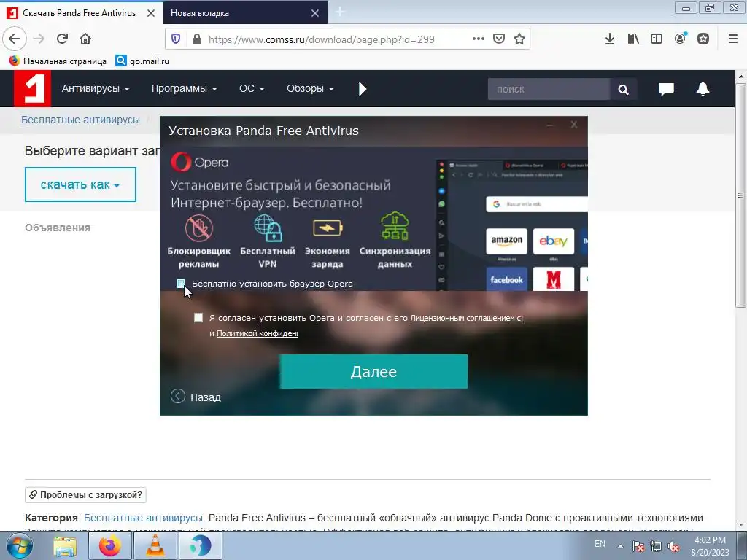Save page to Pocket icon
The image size is (747, 560).
(499, 39)
